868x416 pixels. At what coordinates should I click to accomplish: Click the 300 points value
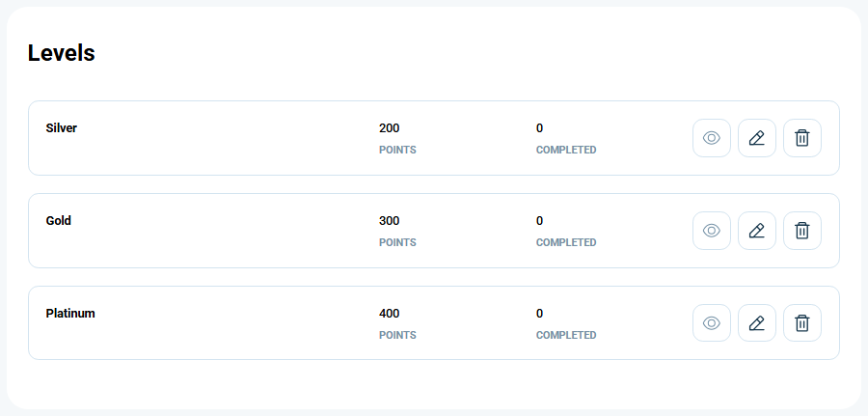[x=390, y=221]
